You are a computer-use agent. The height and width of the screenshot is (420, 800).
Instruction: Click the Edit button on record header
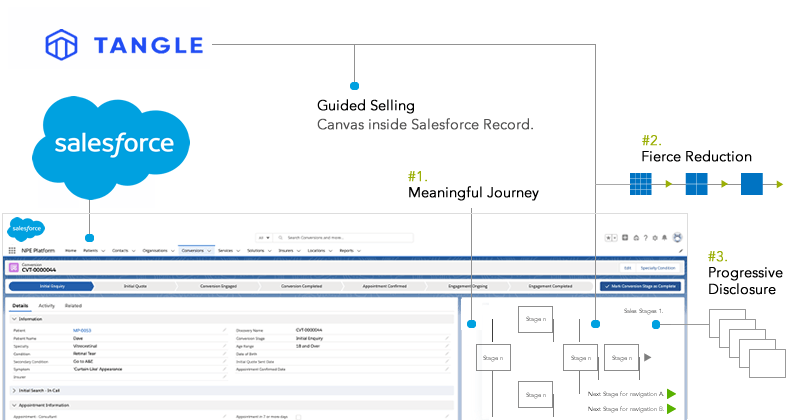coord(628,268)
